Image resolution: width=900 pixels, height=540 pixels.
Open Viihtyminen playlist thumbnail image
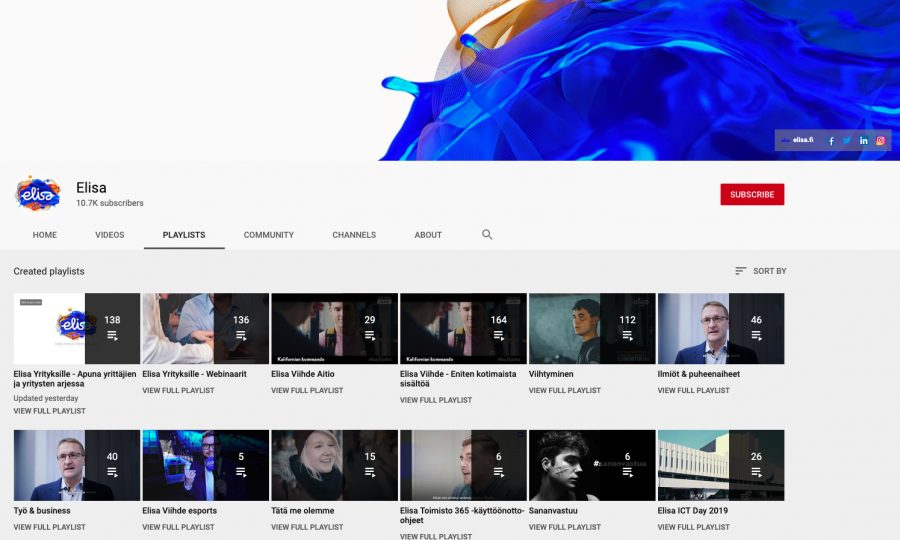tap(592, 328)
